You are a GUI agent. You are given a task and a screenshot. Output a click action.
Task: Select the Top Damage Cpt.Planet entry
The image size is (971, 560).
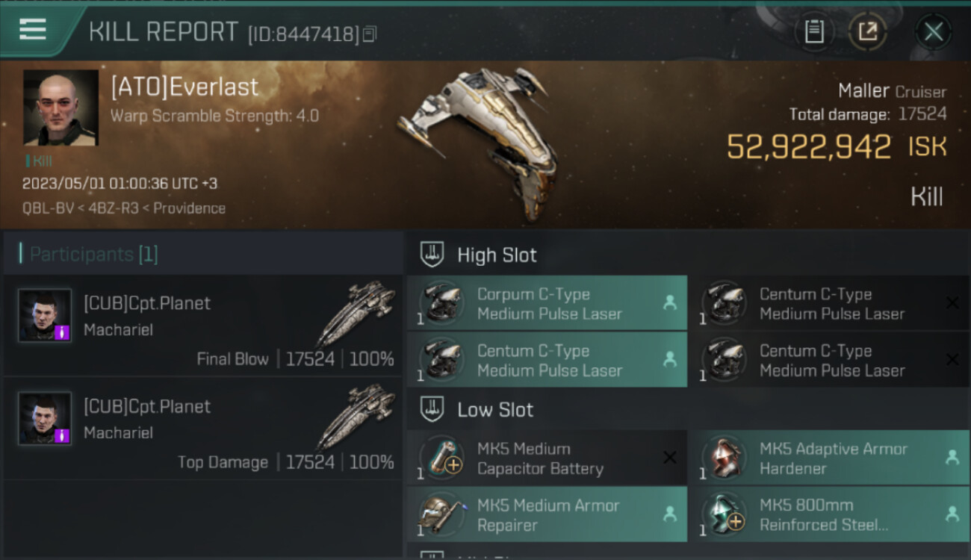(203, 429)
